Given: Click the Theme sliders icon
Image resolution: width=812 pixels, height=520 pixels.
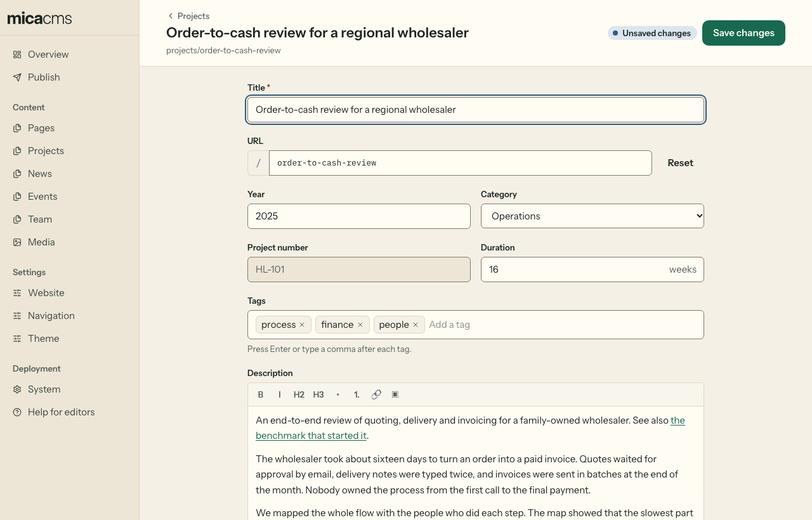Looking at the screenshot, I should coord(17,339).
